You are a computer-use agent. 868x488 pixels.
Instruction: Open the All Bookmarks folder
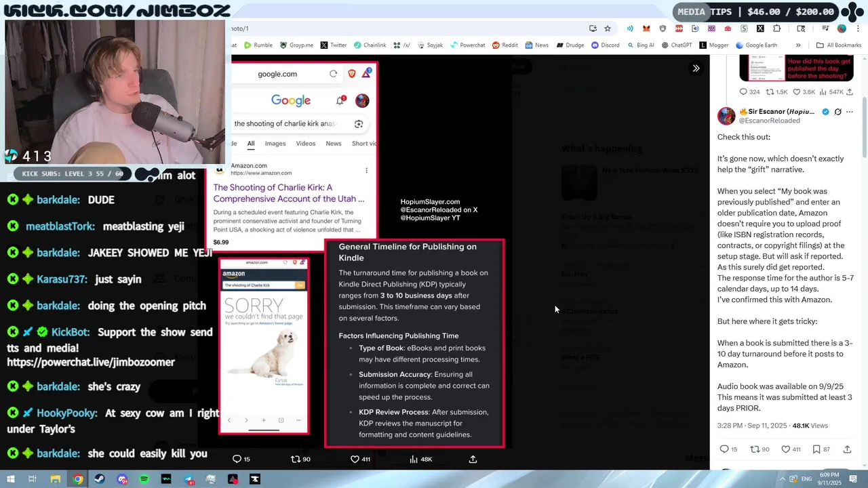click(x=839, y=45)
